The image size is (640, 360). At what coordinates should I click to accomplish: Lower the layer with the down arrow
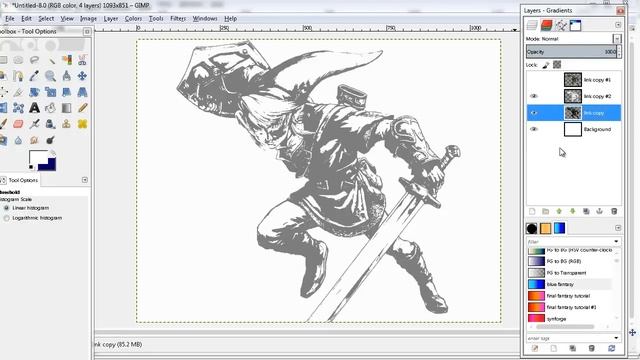(x=573, y=211)
